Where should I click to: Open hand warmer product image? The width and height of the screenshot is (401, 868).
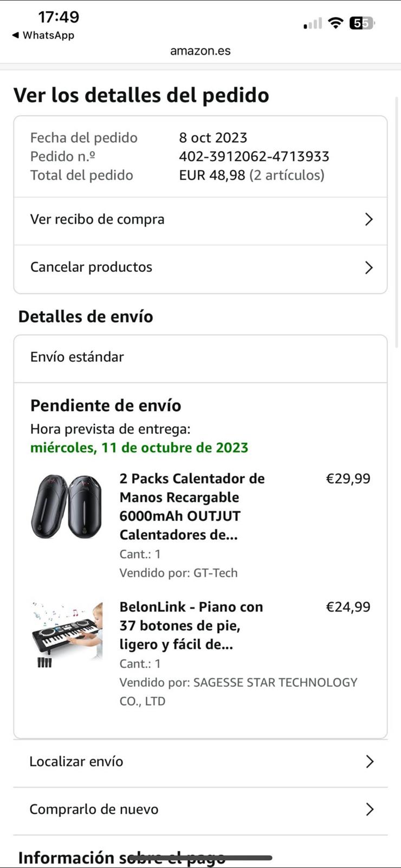[x=67, y=507]
